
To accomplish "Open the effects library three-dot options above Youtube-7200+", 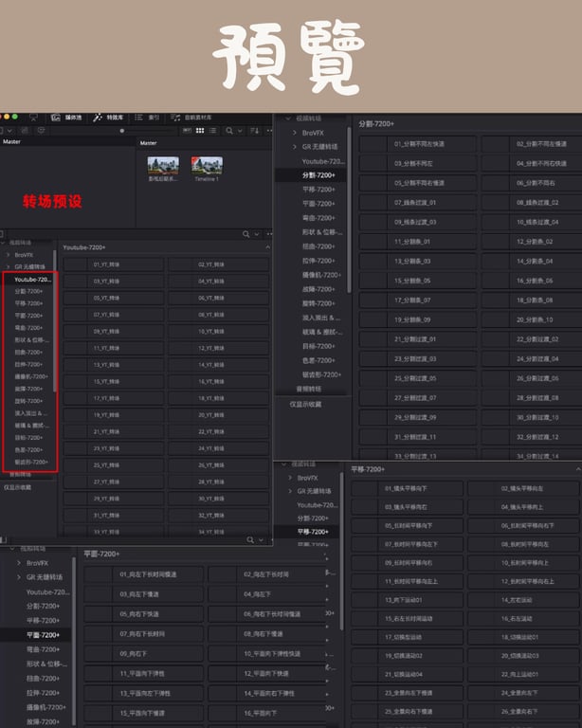I will click(269, 234).
